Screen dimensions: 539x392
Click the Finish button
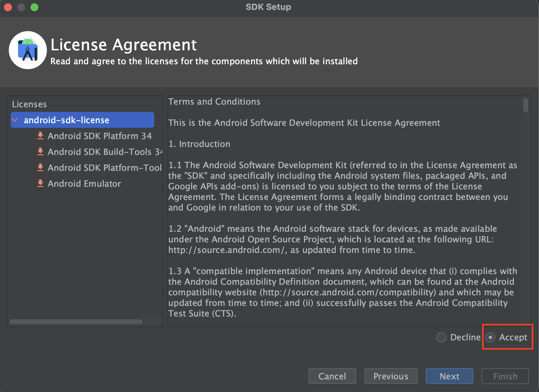click(505, 376)
